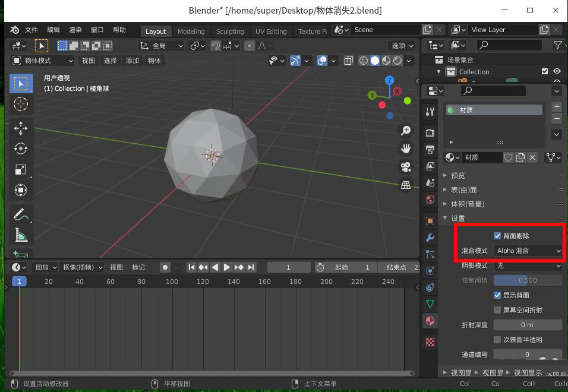
Task: Unlink material with the X button
Action: [x=532, y=157]
